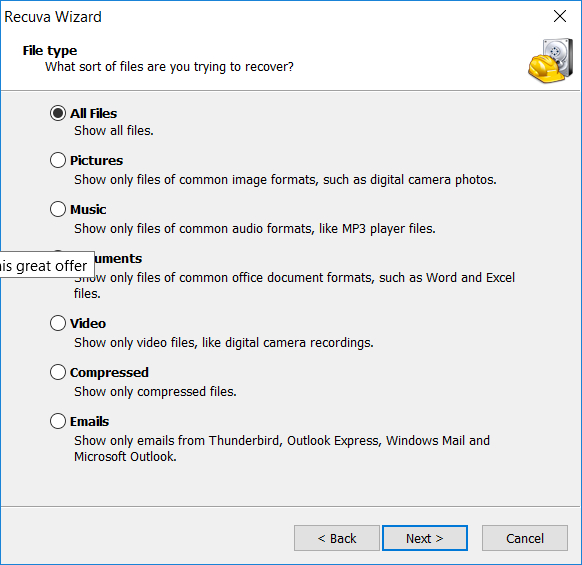The image size is (582, 565).
Task: Click the Recuva hard hat drive icon
Action: [x=551, y=60]
